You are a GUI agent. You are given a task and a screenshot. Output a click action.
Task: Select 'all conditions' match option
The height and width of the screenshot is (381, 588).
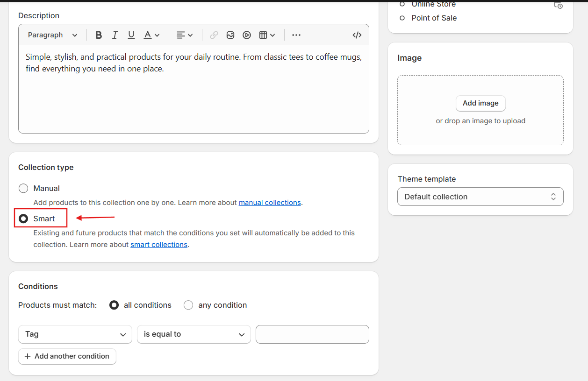pyautogui.click(x=114, y=305)
